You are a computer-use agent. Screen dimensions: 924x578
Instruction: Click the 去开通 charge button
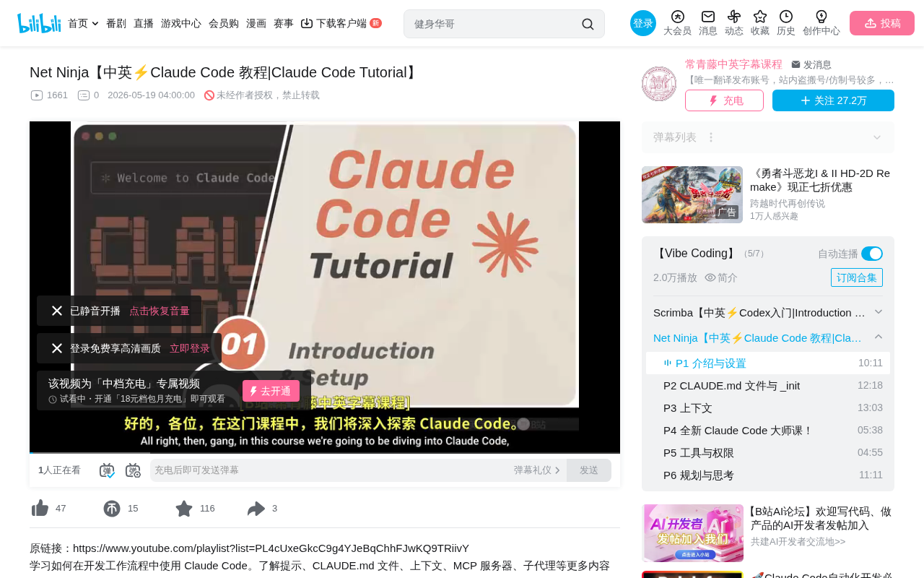[271, 391]
